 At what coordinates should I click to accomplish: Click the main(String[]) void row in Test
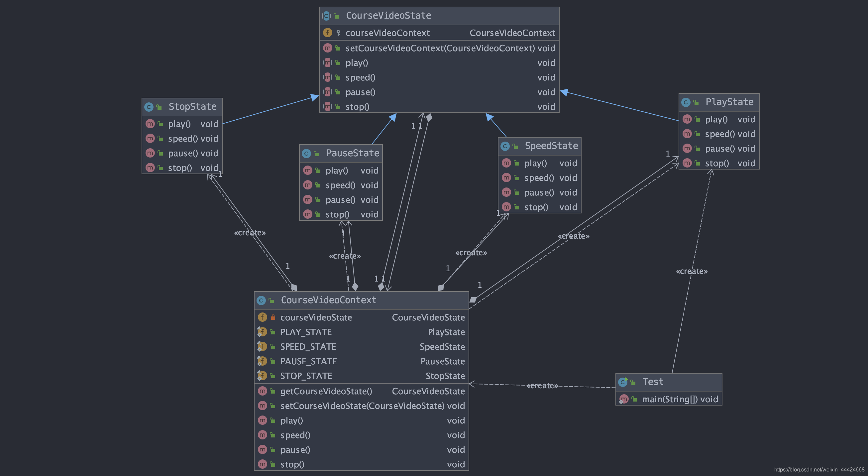click(x=669, y=400)
